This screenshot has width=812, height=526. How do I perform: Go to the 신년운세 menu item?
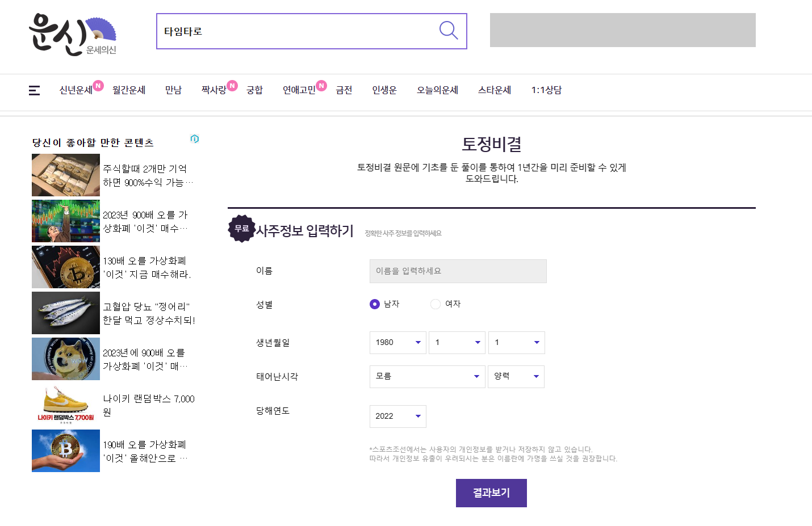pos(76,90)
